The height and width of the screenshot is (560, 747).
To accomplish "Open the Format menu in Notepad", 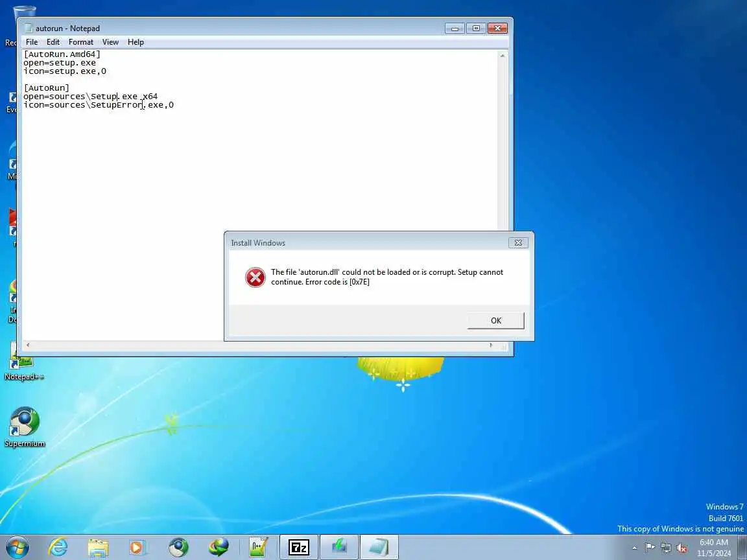I will tap(81, 42).
